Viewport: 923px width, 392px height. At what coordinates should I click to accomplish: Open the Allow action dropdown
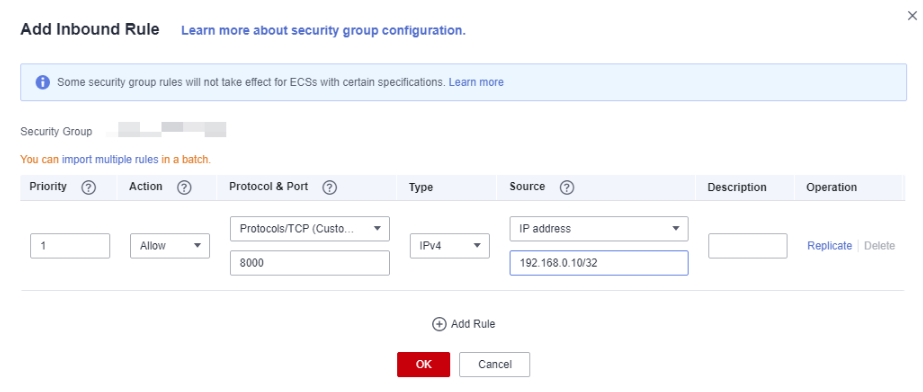coord(170,246)
